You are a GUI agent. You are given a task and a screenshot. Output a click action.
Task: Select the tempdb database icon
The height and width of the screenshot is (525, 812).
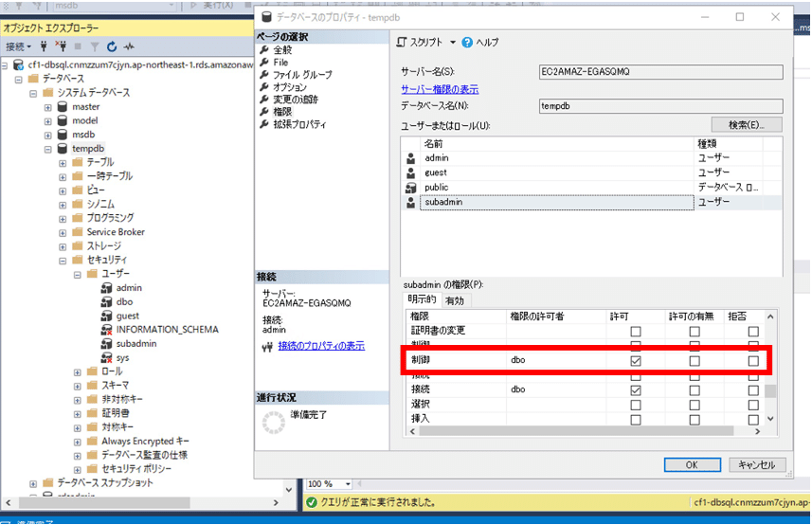tap(63, 148)
